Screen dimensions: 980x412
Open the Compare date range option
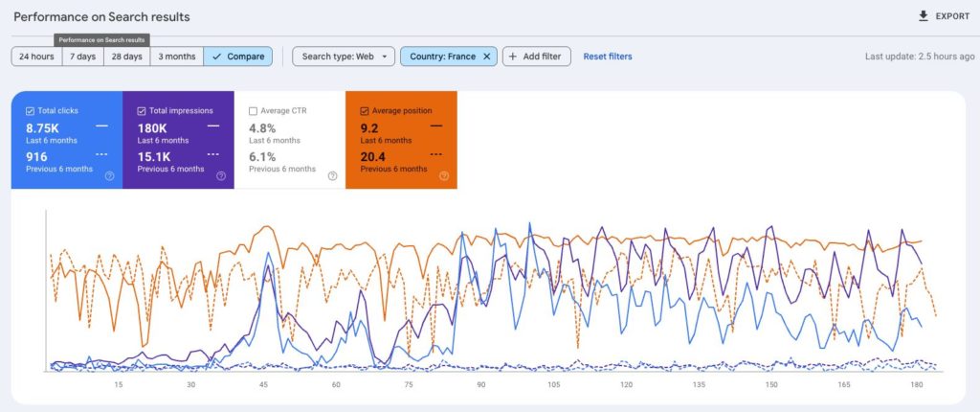238,57
